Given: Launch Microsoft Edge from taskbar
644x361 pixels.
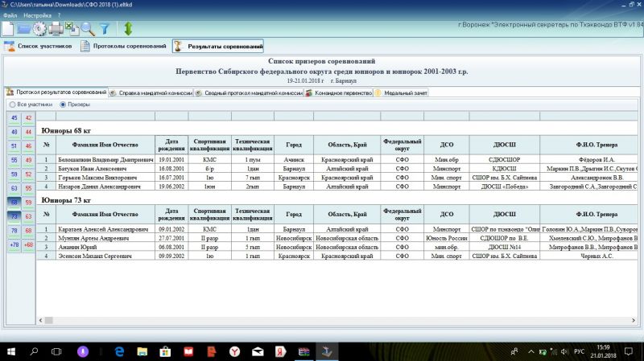Looking at the screenshot, I should point(119,351).
